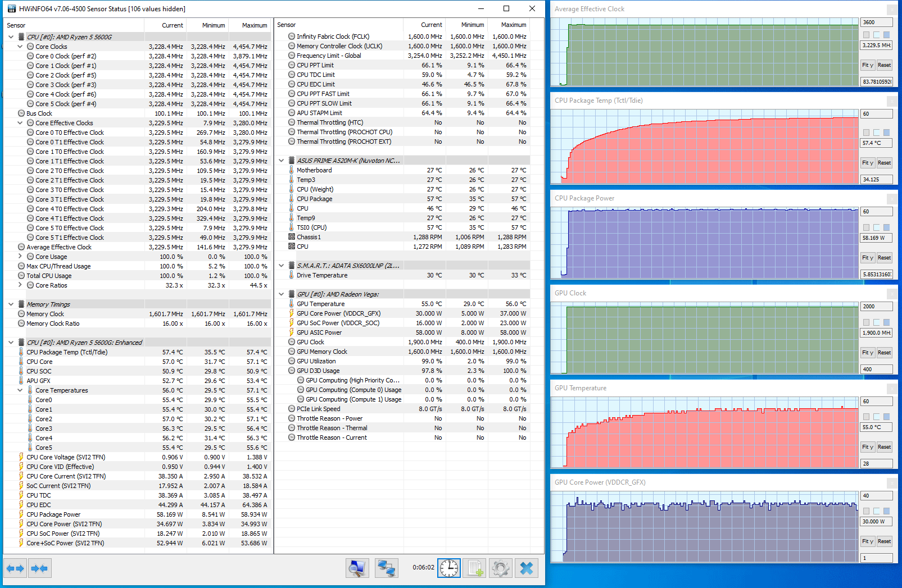Screen dimensions: 902x588
Task: Collapse the CPU [#0]: AMD Ryzen 5 5600G group
Action: pos(11,37)
